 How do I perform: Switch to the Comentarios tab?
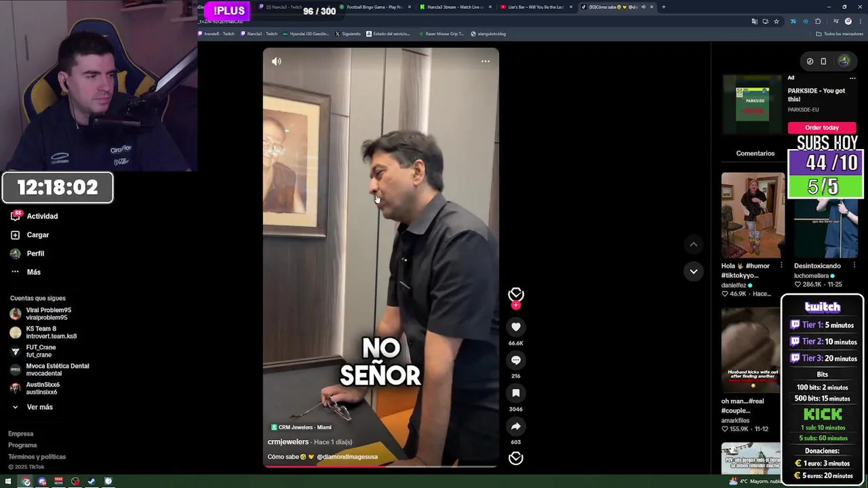pyautogui.click(x=755, y=154)
